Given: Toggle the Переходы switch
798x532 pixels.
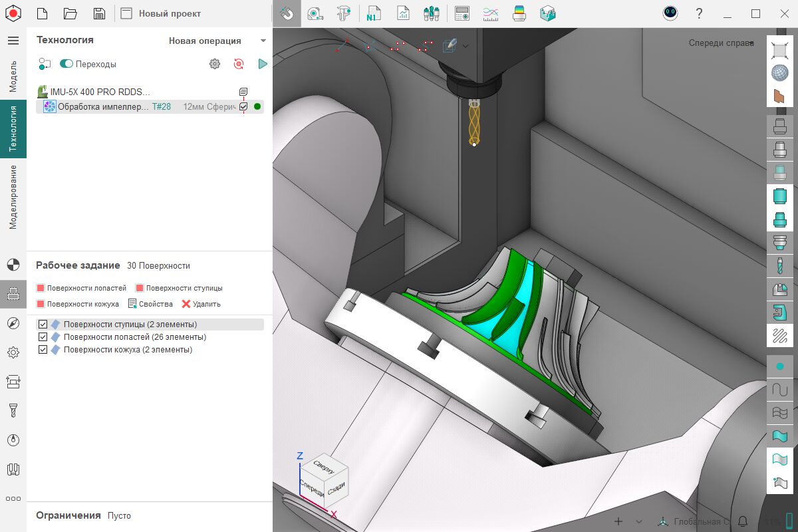Looking at the screenshot, I should 66,65.
